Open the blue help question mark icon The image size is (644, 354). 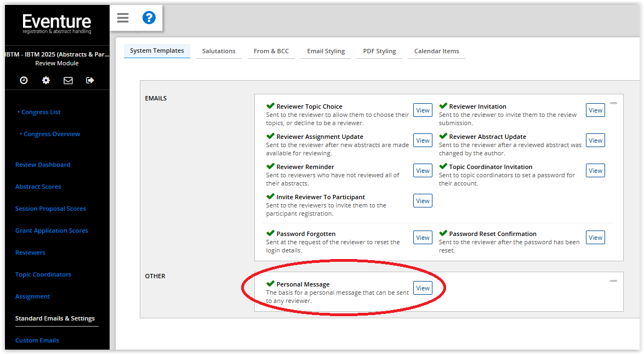point(149,18)
